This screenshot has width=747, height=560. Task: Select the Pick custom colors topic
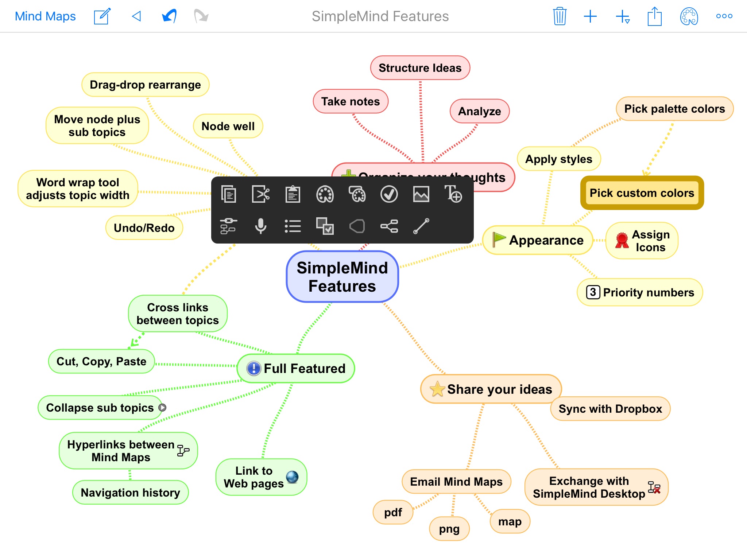coord(642,193)
